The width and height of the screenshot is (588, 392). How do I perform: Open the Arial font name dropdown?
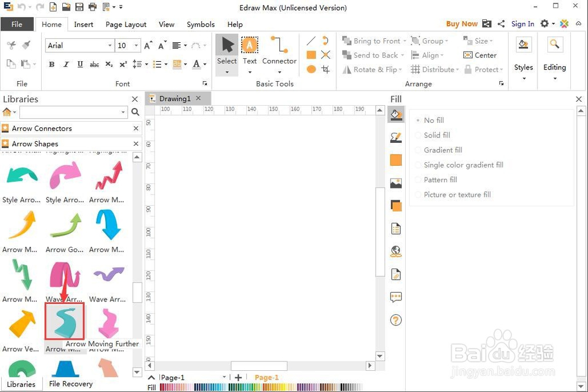[x=110, y=45]
